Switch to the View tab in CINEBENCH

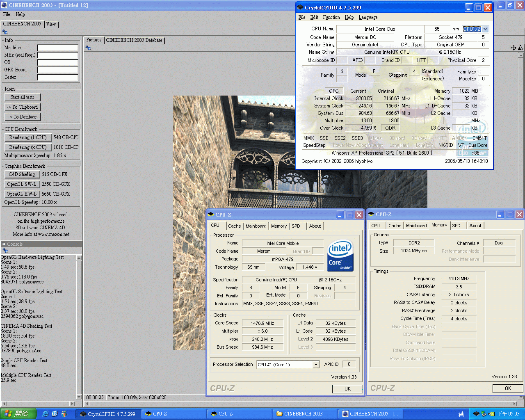[51, 24]
